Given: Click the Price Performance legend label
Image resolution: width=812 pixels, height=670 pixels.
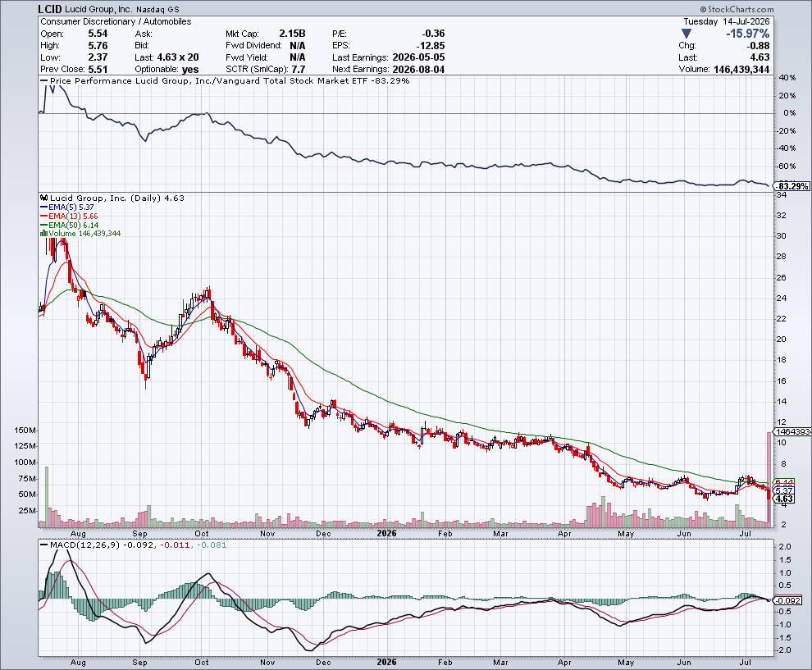Looking at the screenshot, I should [225, 80].
